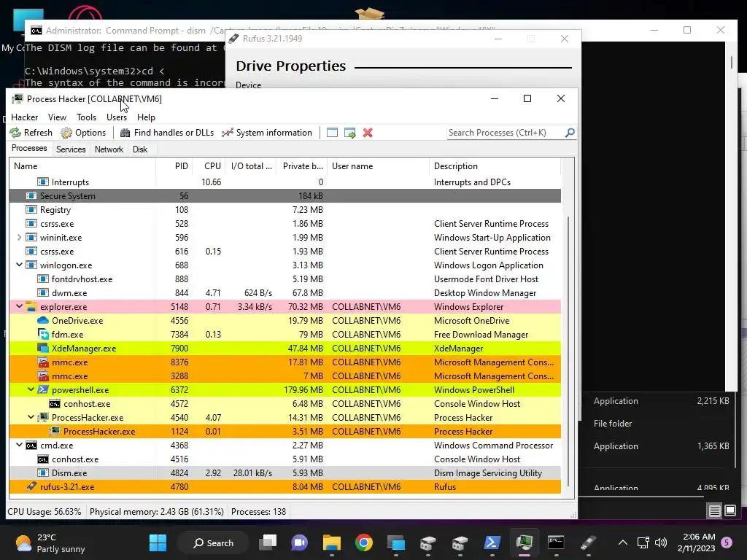The image size is (747, 560).
Task: Select the powershell.exe process icon
Action: click(x=43, y=389)
